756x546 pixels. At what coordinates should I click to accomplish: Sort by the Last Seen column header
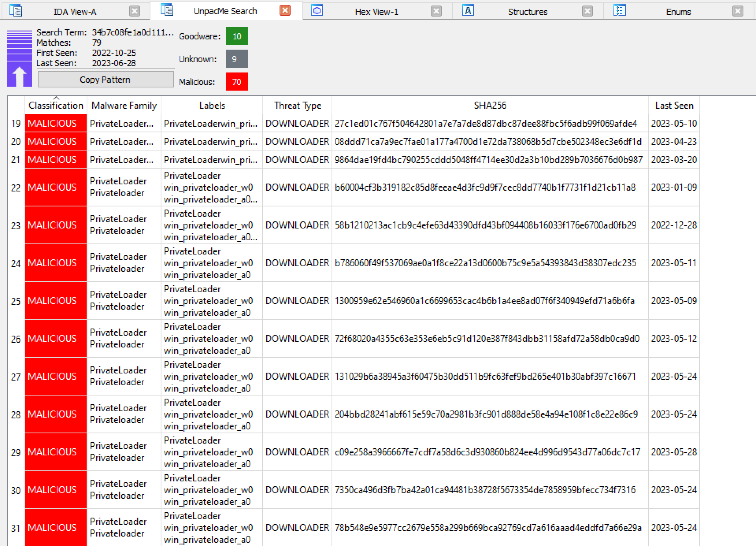(x=674, y=106)
